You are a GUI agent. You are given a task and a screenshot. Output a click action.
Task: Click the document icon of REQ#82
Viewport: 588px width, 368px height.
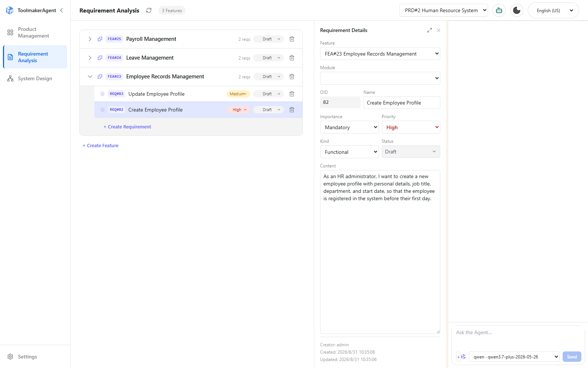click(103, 110)
